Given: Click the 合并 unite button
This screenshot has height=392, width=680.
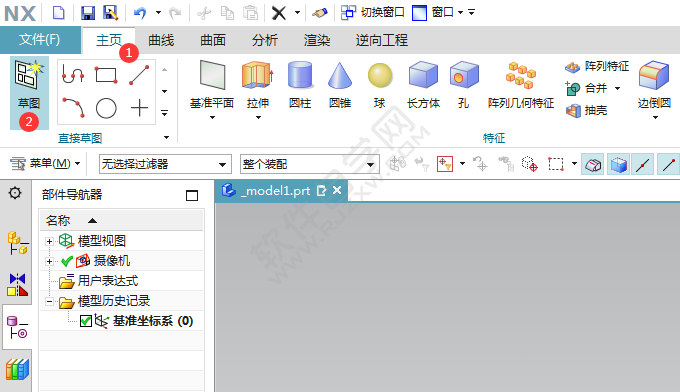Looking at the screenshot, I should 585,88.
